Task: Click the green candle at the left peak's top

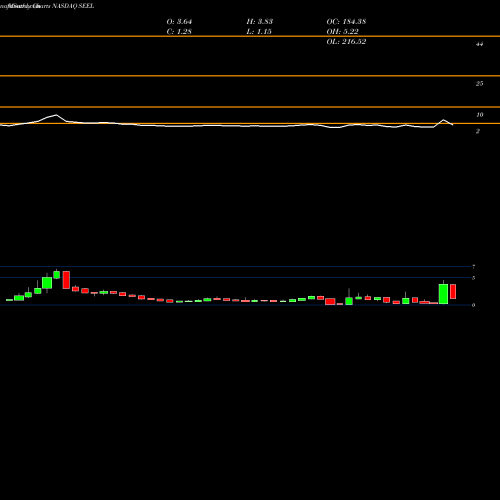Action: click(x=57, y=274)
